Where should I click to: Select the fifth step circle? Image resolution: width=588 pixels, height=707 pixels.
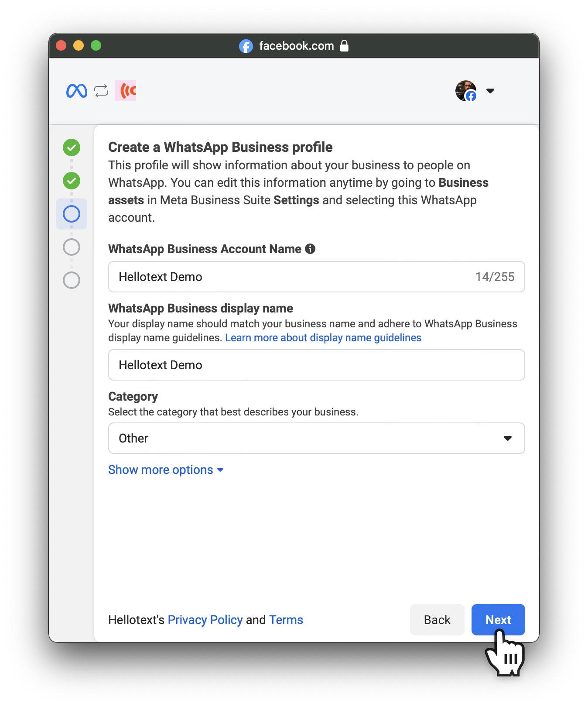pos(72,280)
